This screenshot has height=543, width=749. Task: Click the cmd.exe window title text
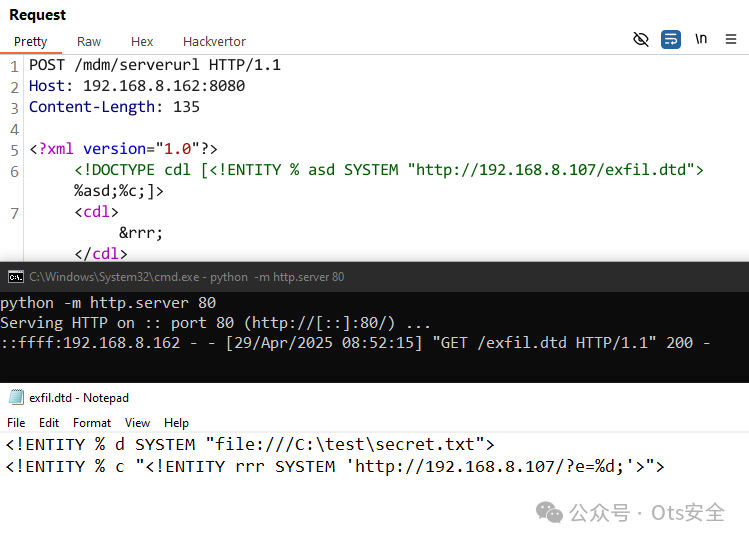(x=186, y=277)
